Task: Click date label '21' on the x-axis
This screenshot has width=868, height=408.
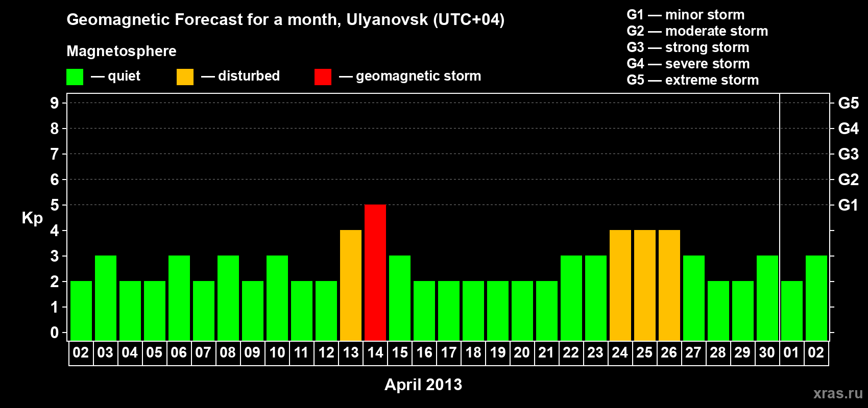Action: (x=546, y=352)
